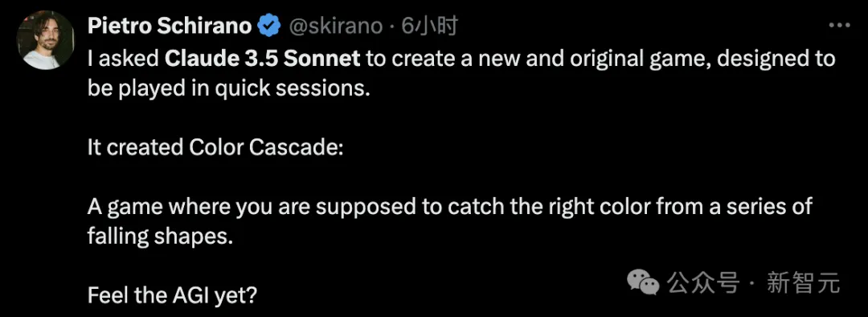Visit the @skirano handle link
The height and width of the screenshot is (317, 868).
pyautogui.click(x=335, y=27)
